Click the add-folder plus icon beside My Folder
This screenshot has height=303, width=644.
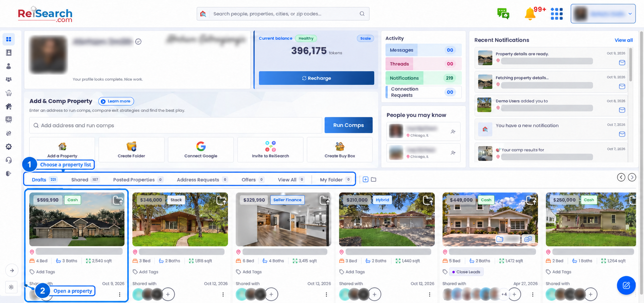pos(365,179)
